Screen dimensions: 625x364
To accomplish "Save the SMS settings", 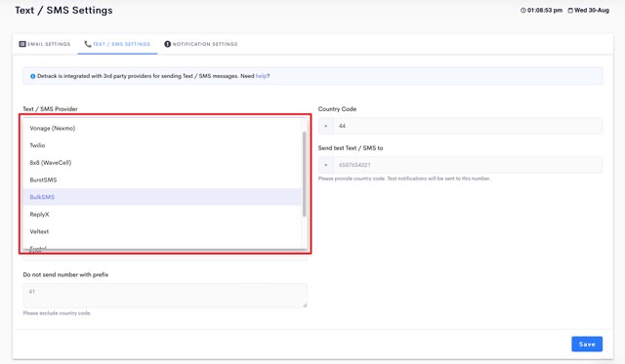I will click(x=587, y=344).
